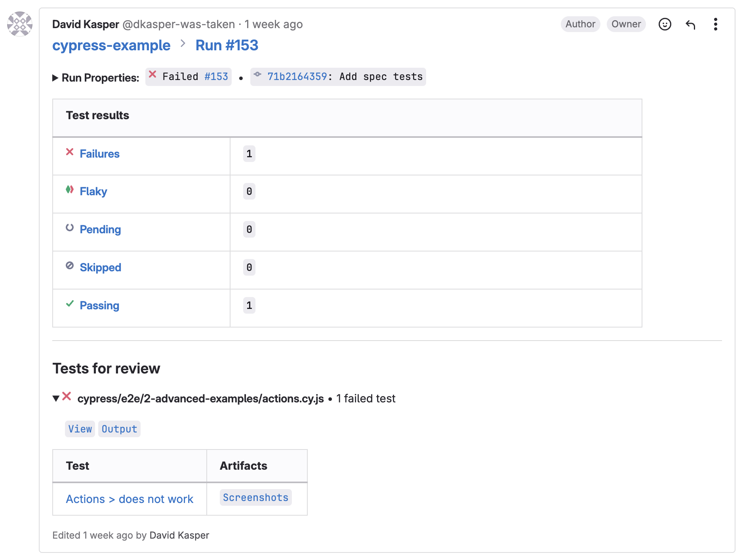Open the more actions menu

[716, 24]
